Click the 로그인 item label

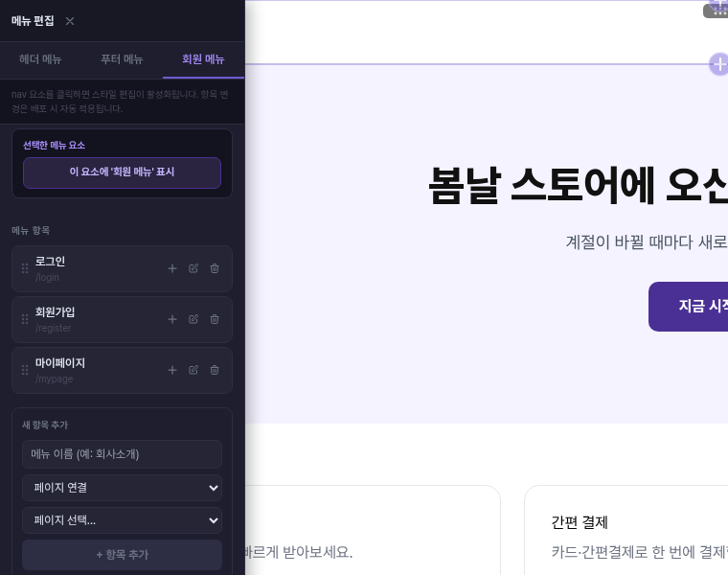(50, 262)
